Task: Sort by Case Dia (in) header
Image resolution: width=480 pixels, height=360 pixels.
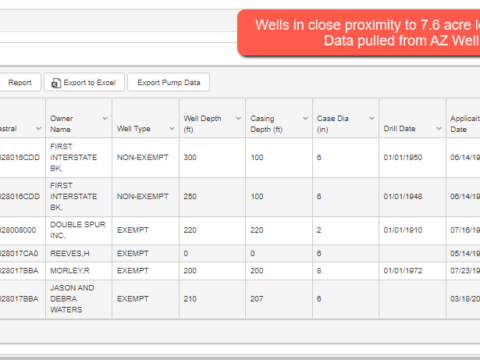Action: [333, 124]
